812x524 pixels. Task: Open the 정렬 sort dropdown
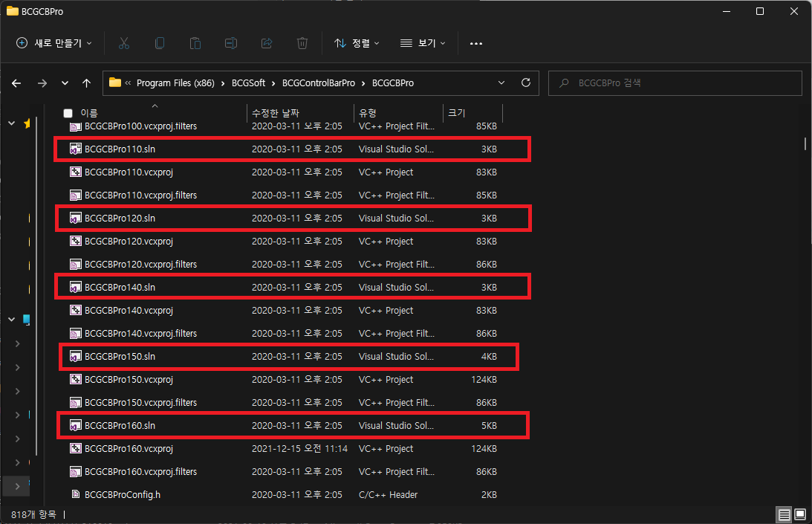(x=357, y=43)
